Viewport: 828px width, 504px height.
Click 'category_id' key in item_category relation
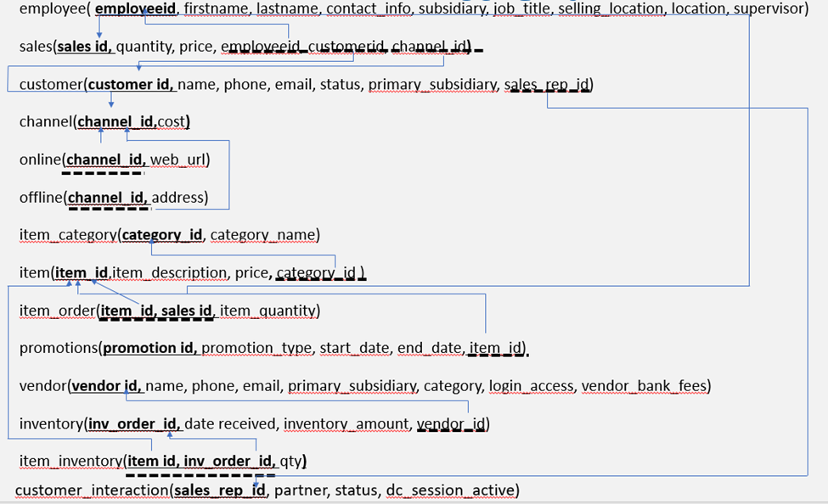tap(162, 235)
